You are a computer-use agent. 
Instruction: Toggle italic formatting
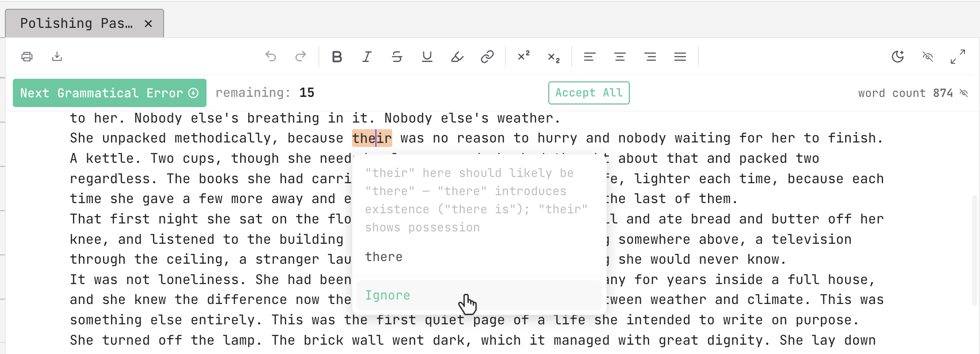coord(367,57)
